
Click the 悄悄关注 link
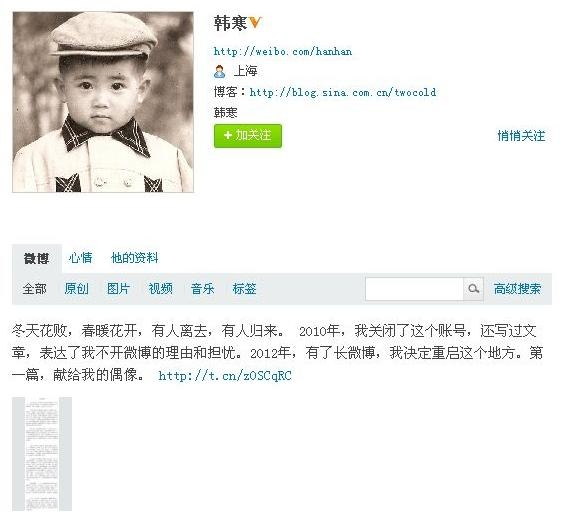pos(521,136)
